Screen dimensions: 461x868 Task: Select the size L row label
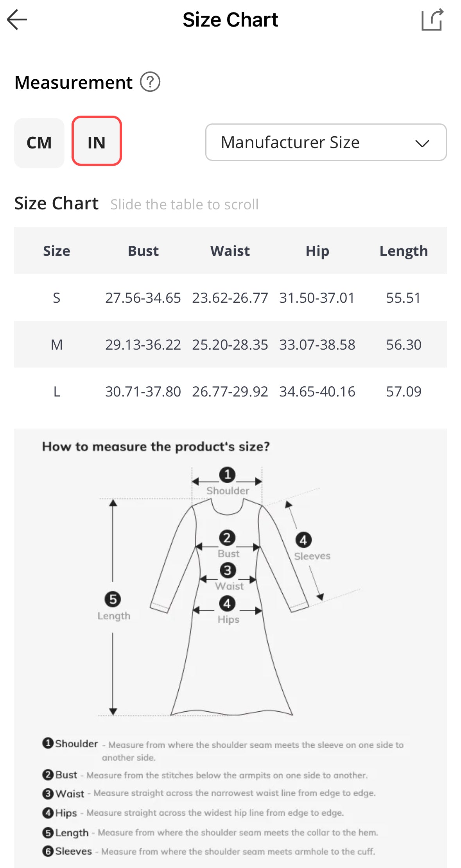(x=57, y=391)
